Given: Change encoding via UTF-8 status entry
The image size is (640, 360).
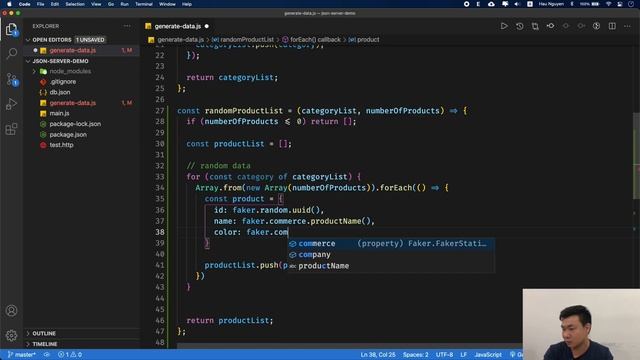Looking at the screenshot, I should (x=444, y=355).
